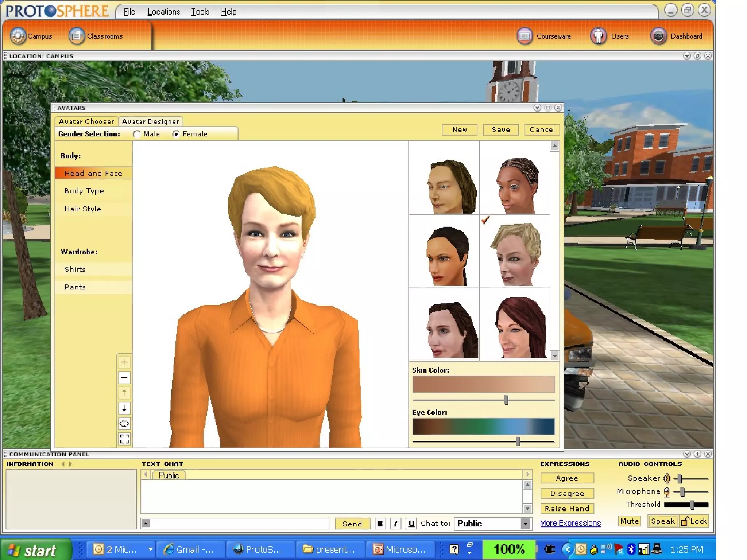
Task: Select the Female gender radio button
Action: [176, 134]
